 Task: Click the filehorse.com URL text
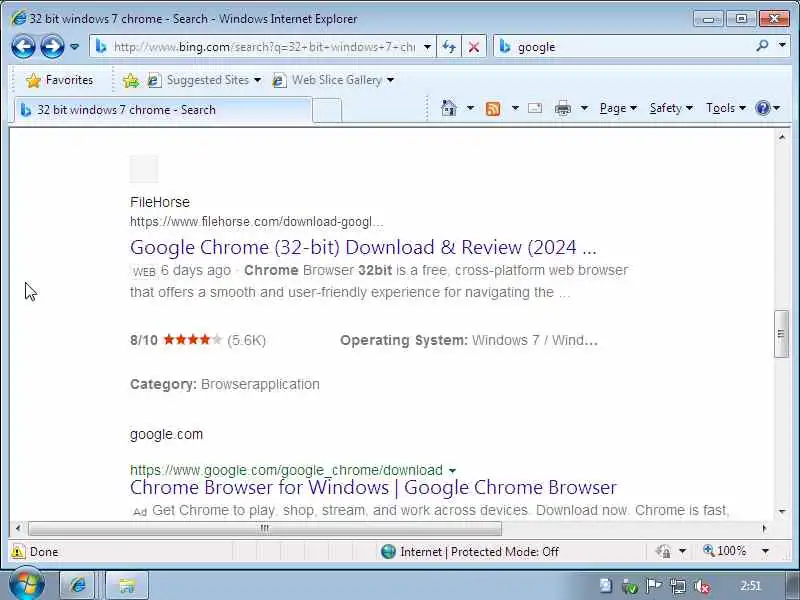coord(257,222)
